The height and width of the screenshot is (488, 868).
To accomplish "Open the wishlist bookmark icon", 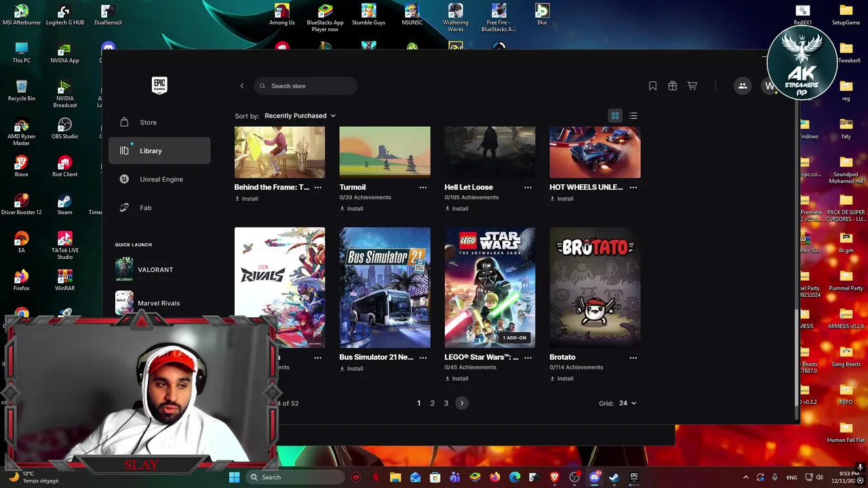I will (652, 86).
